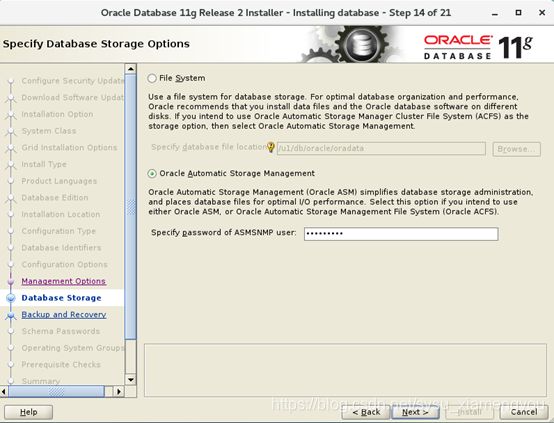The height and width of the screenshot is (423, 554).
Task: Click the Management Options step bullet icon
Action: 11,281
